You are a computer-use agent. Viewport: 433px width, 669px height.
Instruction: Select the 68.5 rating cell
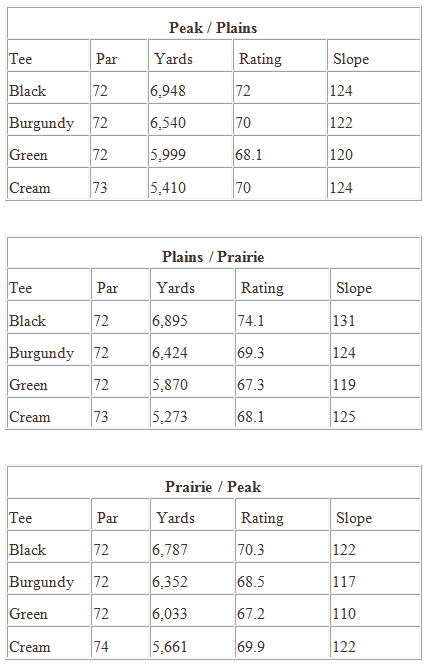pos(251,582)
